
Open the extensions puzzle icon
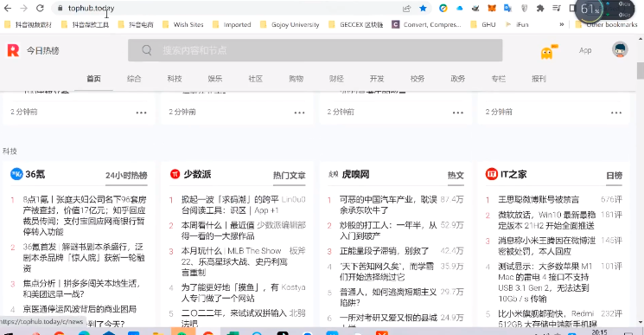[540, 8]
